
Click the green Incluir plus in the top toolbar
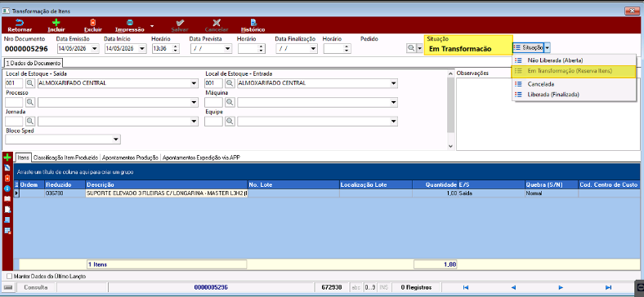pyautogui.click(x=56, y=23)
